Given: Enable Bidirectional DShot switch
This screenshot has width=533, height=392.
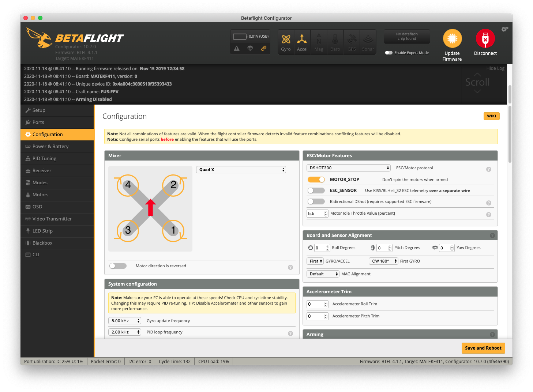Looking at the screenshot, I should click(316, 201).
